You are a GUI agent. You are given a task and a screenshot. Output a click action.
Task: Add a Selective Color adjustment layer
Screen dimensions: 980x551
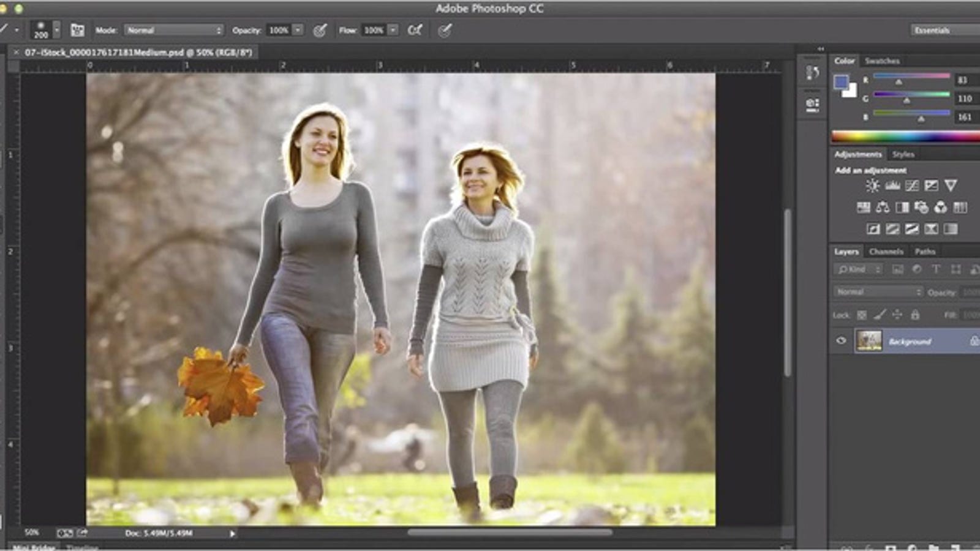pos(932,229)
